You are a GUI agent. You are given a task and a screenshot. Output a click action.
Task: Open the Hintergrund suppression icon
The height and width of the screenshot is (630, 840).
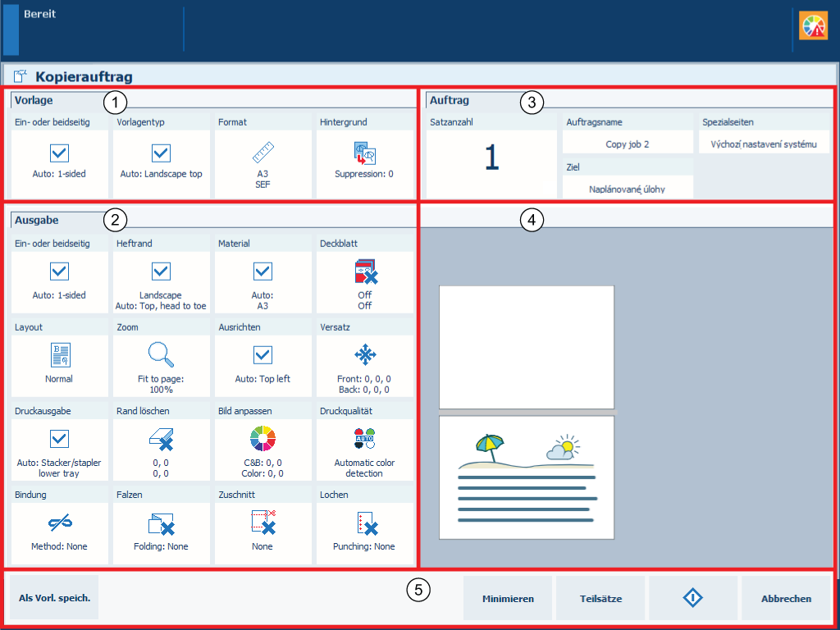(364, 153)
